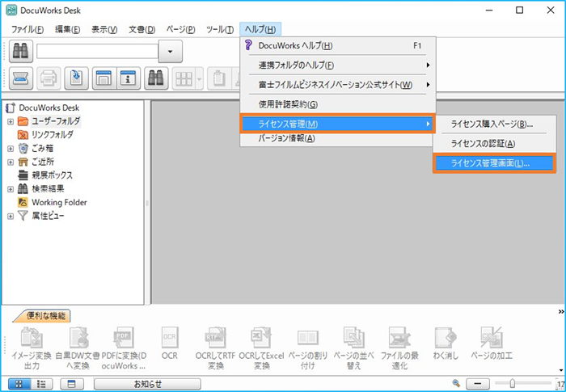Screen dimensions: 566x392
Task: Switch to thumbnail view in status bar
Action: [x=19, y=384]
